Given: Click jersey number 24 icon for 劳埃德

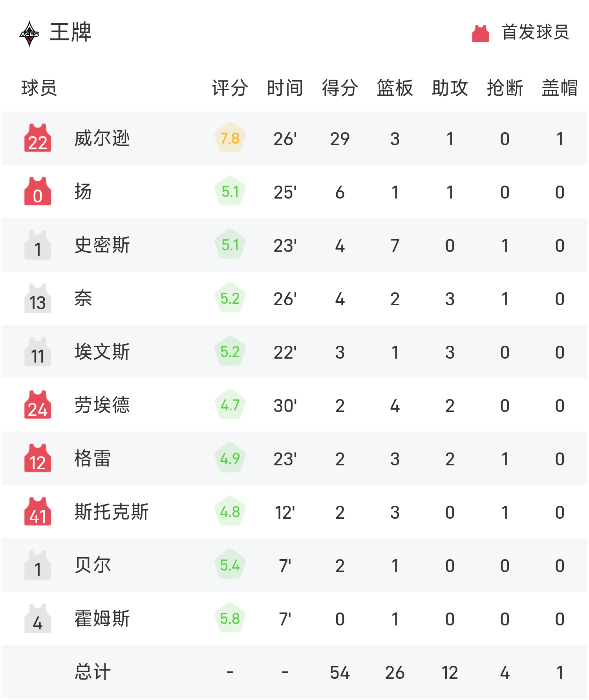Looking at the screenshot, I should tap(38, 405).
